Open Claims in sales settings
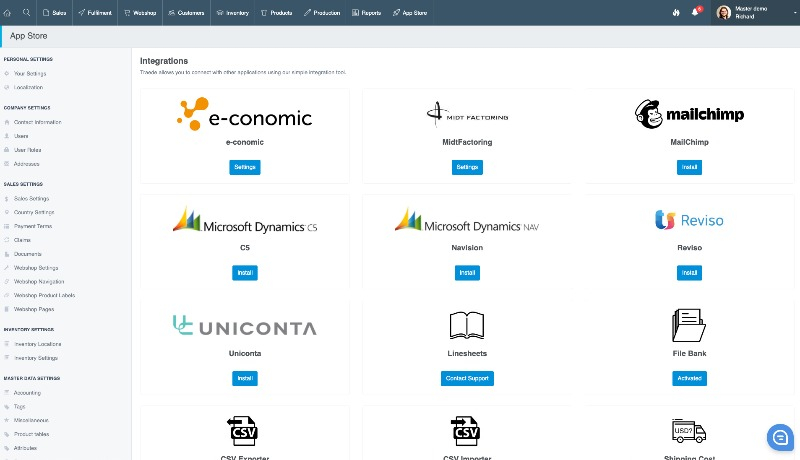800x460 pixels. [x=22, y=240]
